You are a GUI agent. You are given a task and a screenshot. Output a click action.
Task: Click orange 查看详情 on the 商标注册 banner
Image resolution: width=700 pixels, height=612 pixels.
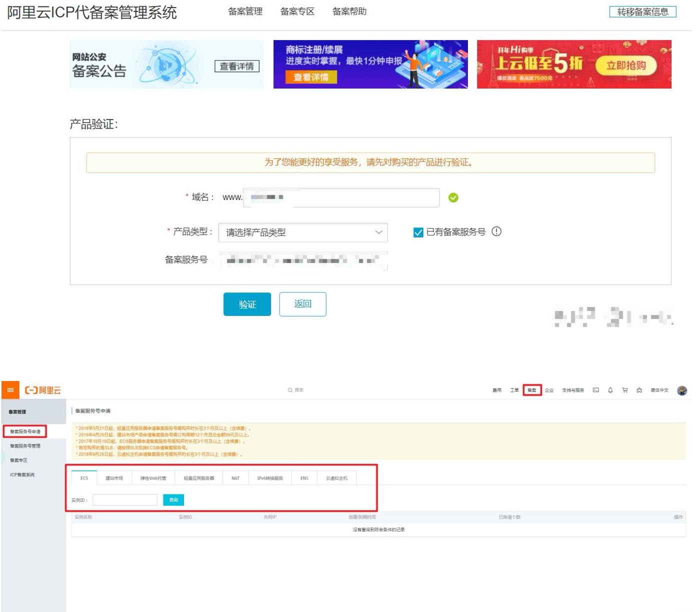pos(311,77)
